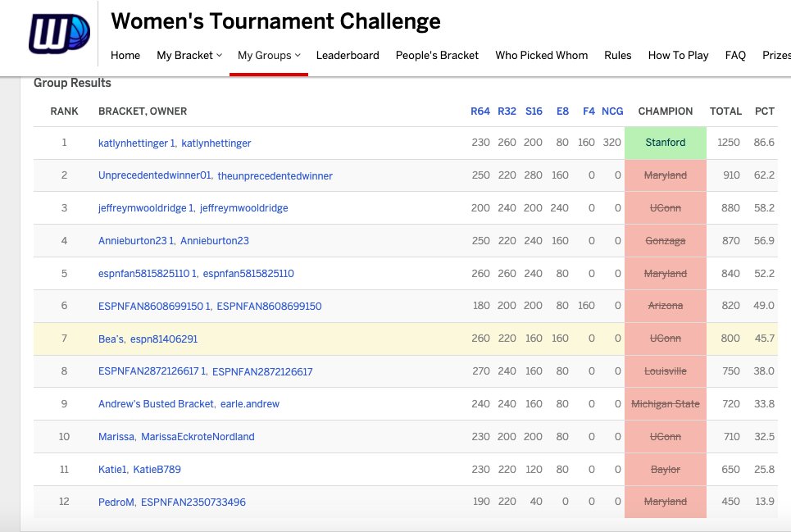
Task: Open Andrew's Busted Bracket
Action: point(157,404)
